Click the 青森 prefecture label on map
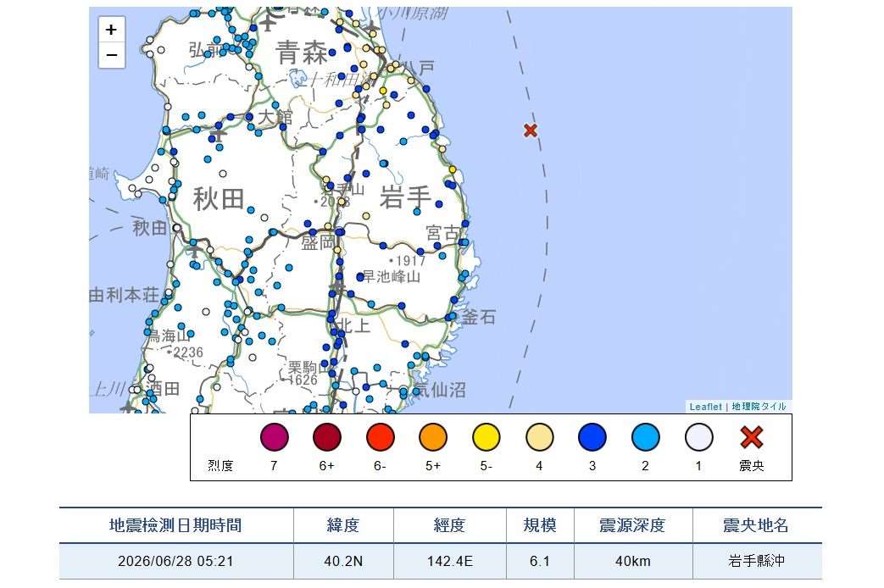The width and height of the screenshot is (884, 588). (x=302, y=53)
